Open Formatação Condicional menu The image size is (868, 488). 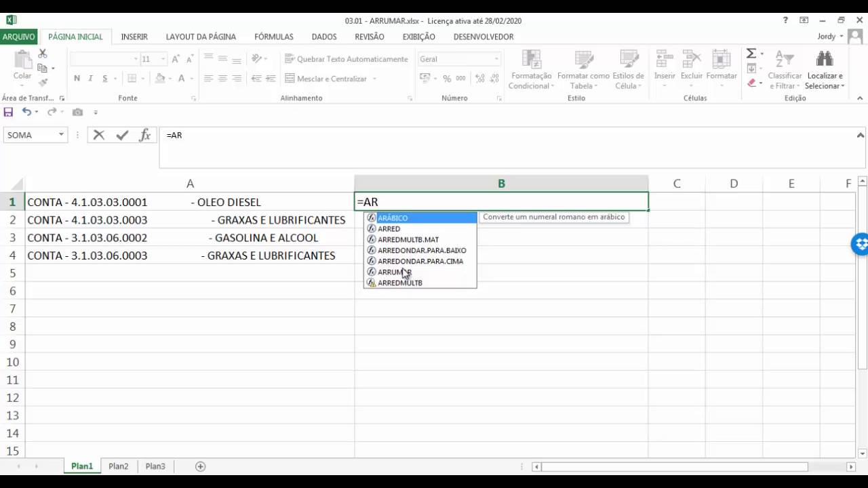pos(532,69)
